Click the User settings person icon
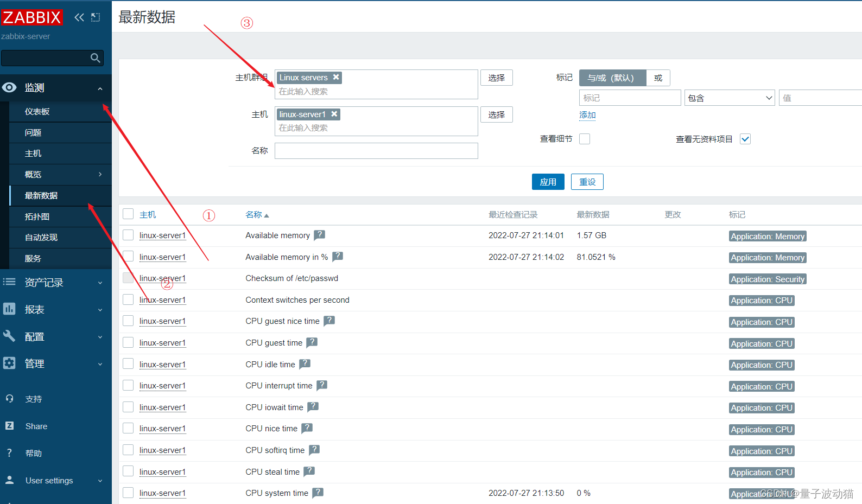Viewport: 862px width, 504px height. pos(9,480)
